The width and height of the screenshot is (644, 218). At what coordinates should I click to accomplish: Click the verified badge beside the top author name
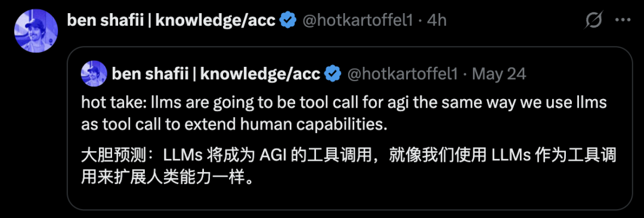289,20
